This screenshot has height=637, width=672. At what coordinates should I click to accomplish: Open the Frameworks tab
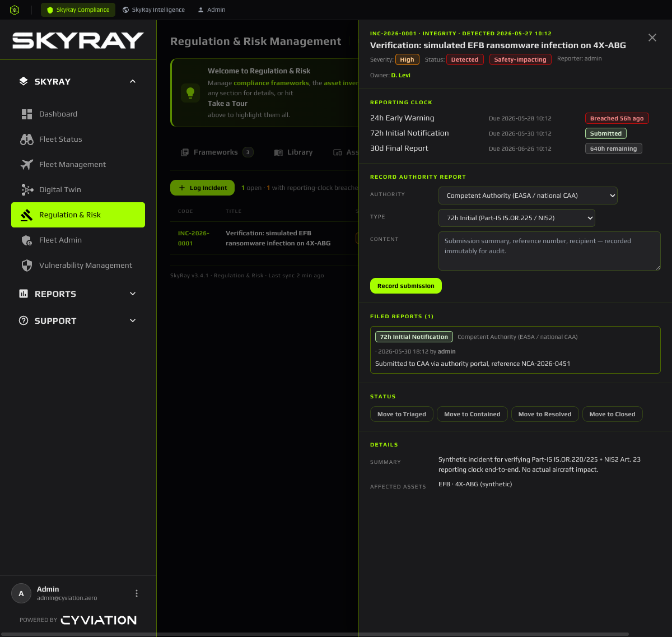coord(217,152)
